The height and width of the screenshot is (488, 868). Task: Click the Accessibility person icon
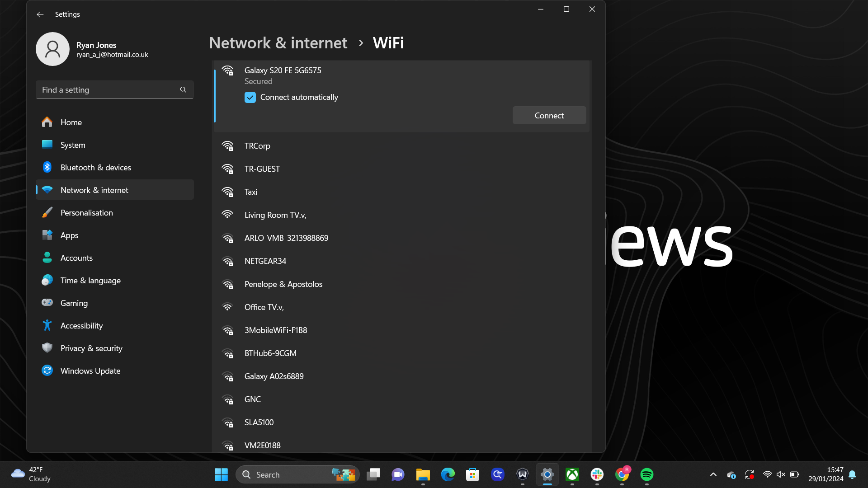[x=47, y=325]
